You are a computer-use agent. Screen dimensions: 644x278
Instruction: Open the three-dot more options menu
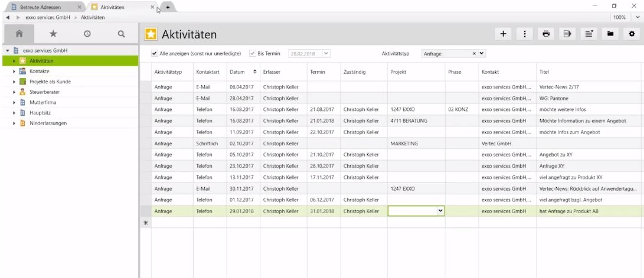pos(525,34)
